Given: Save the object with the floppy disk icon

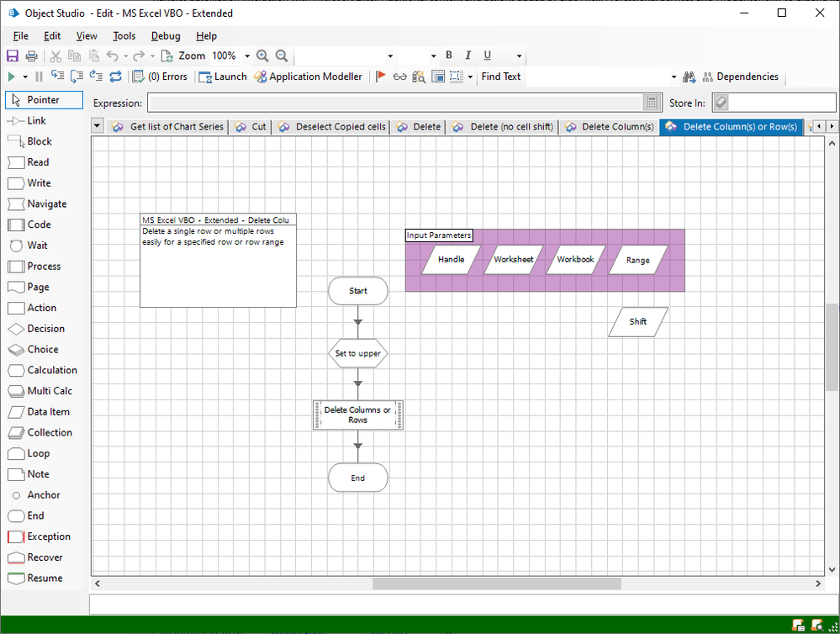Looking at the screenshot, I should coord(13,55).
